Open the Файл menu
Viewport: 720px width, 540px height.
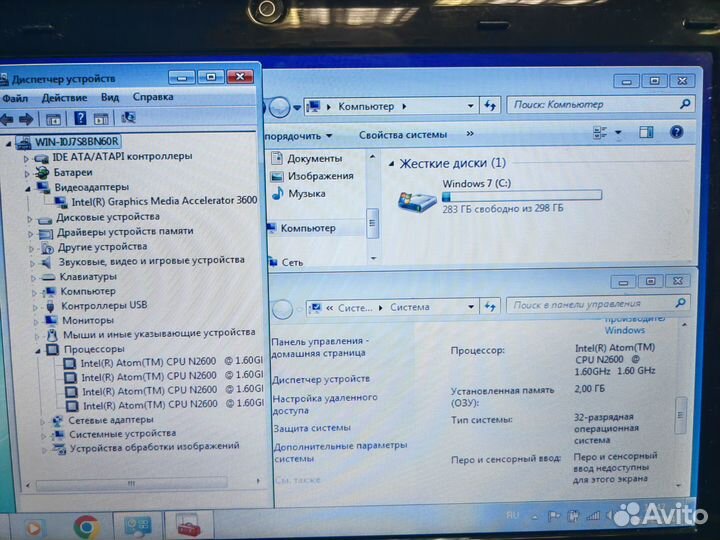tap(15, 98)
